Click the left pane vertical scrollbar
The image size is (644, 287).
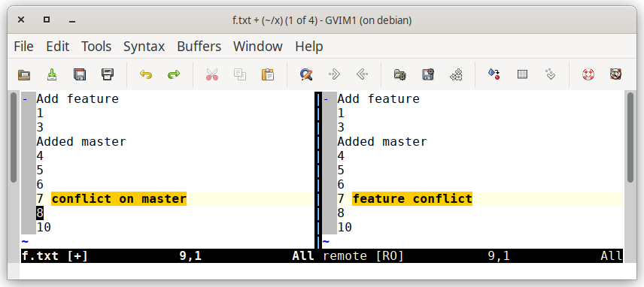14,137
